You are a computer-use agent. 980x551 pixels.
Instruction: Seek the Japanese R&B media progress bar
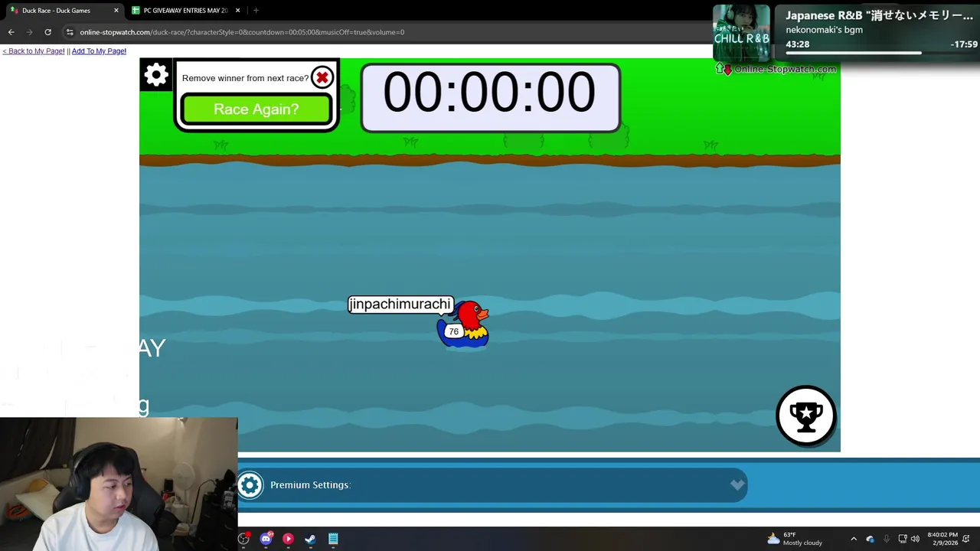[x=880, y=54]
